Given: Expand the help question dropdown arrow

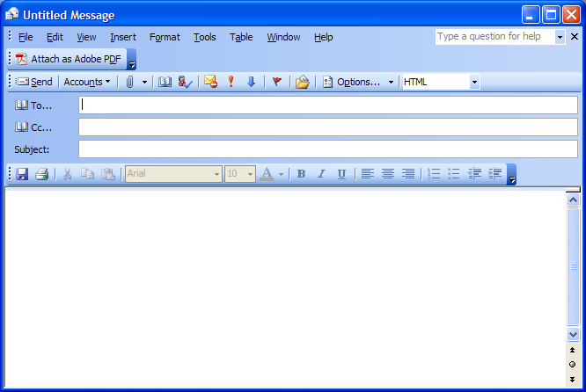Looking at the screenshot, I should click(560, 37).
